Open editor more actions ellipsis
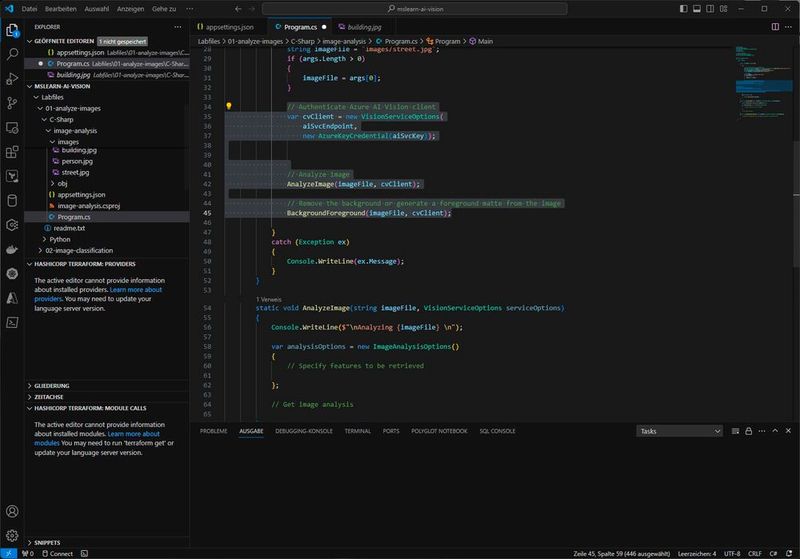 point(788,27)
